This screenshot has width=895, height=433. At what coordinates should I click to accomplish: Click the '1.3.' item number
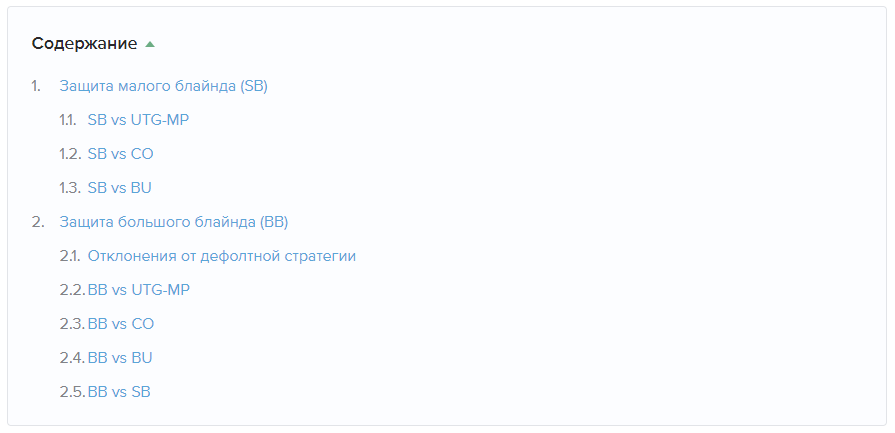[69, 188]
